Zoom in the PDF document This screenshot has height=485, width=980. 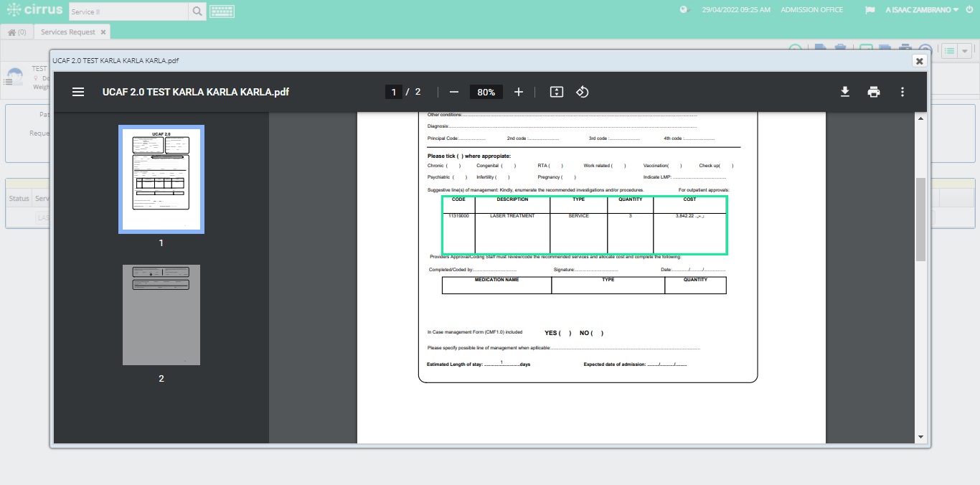(x=519, y=92)
